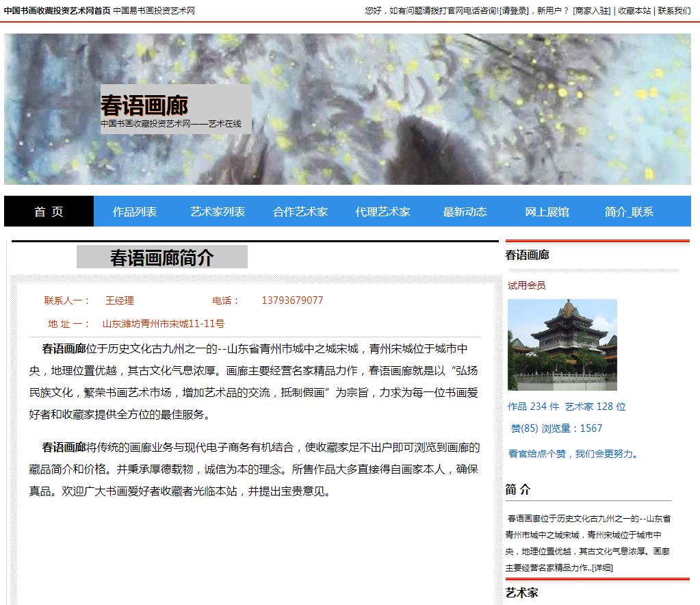Open the 作品列表 navigation tab

click(x=135, y=211)
